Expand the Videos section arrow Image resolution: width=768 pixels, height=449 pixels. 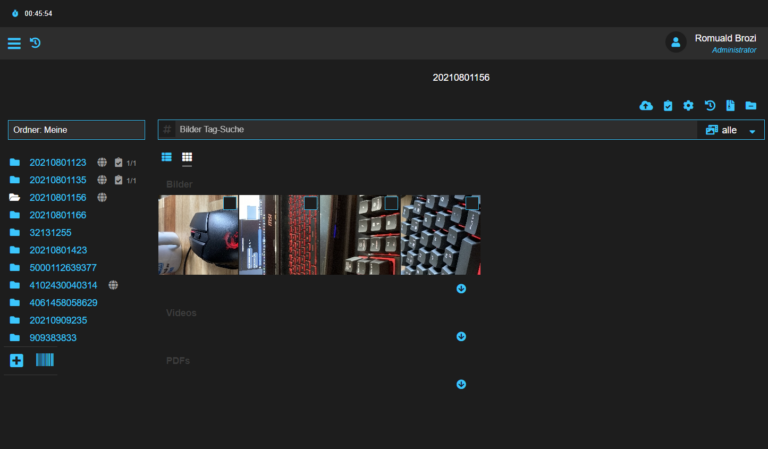point(461,336)
